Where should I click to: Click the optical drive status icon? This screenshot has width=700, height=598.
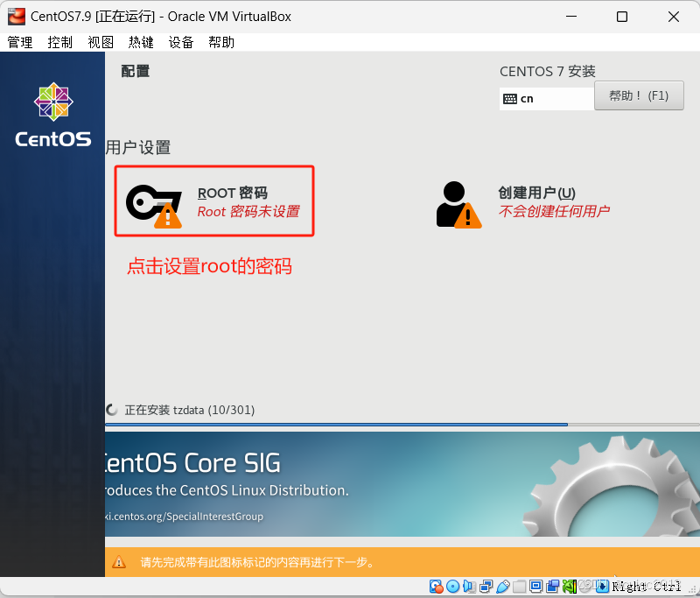[452, 587]
